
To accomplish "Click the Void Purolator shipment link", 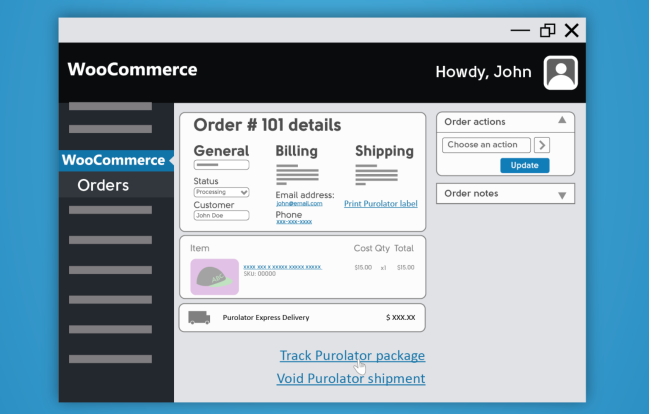I will [x=351, y=378].
